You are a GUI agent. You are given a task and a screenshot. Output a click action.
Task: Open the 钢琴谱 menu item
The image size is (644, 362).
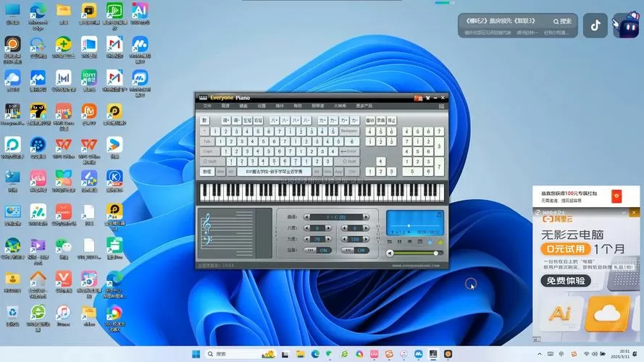point(317,106)
